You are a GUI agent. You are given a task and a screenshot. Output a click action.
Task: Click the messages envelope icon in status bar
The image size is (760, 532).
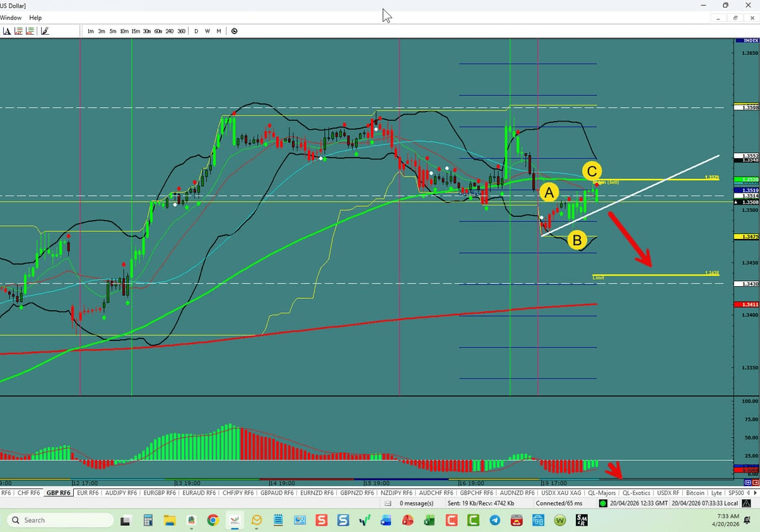388,503
